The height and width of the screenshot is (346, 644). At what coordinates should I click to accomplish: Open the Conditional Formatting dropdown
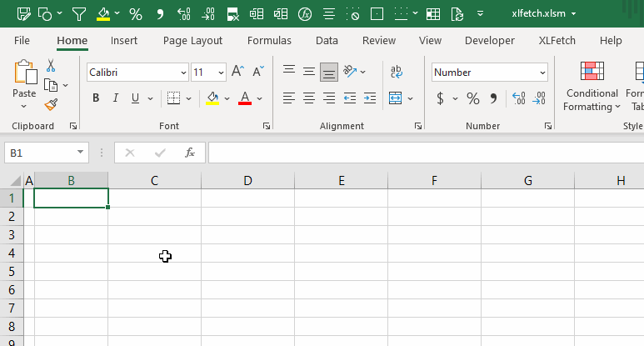[x=592, y=88]
